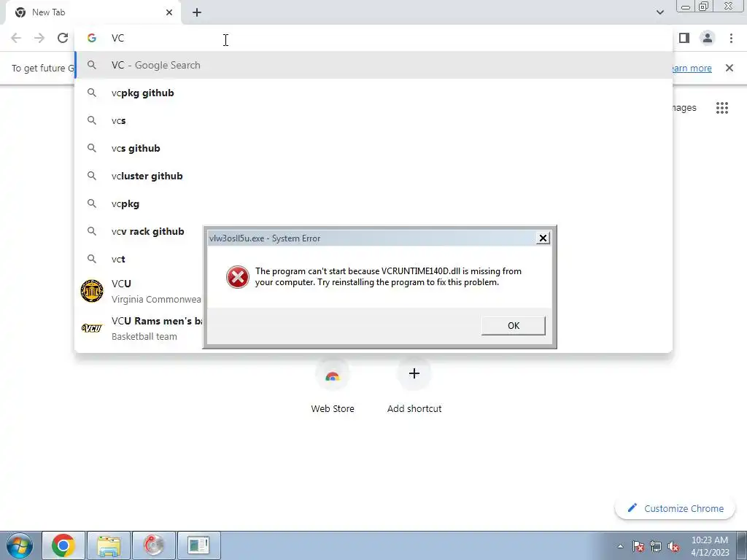Open the tab search dropdown arrow

tap(659, 12)
